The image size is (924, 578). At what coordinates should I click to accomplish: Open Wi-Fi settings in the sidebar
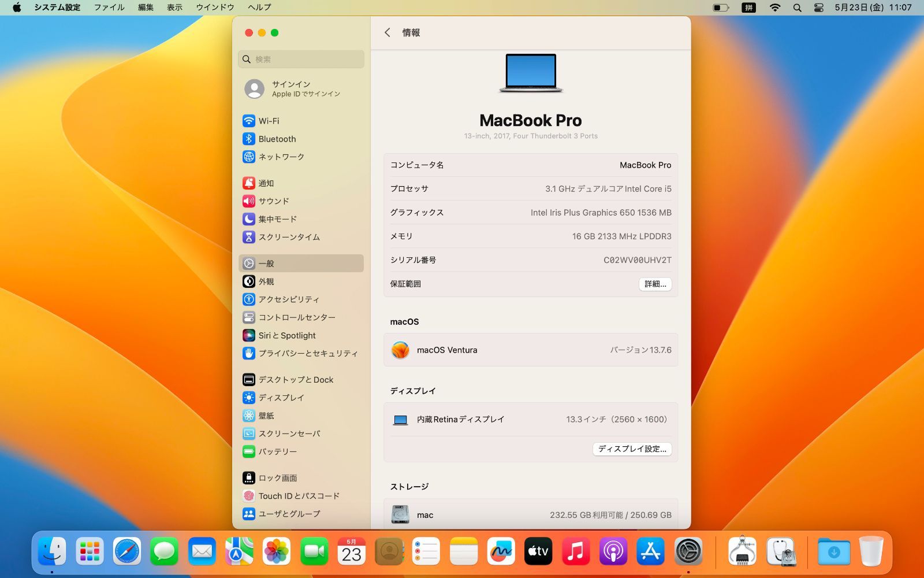coord(301,121)
